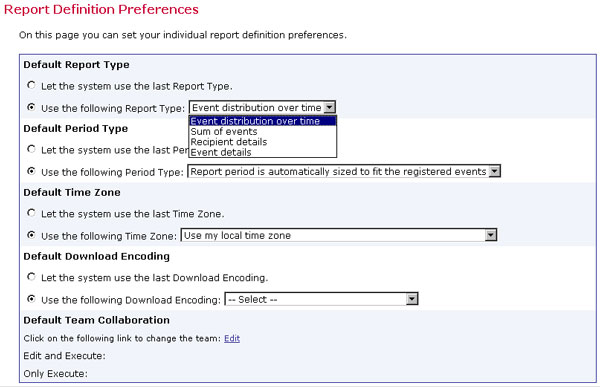600x387 pixels.
Task: Open the Period Type dropdown
Action: (344, 171)
